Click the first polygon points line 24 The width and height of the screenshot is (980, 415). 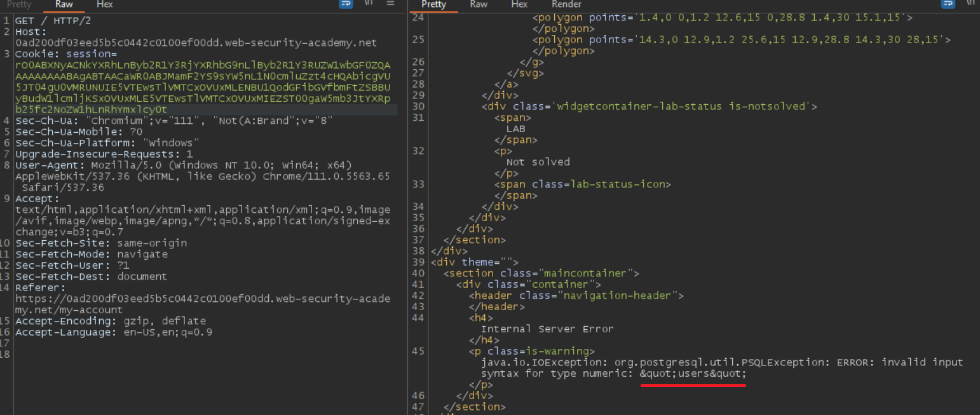pyautogui.click(x=723, y=18)
